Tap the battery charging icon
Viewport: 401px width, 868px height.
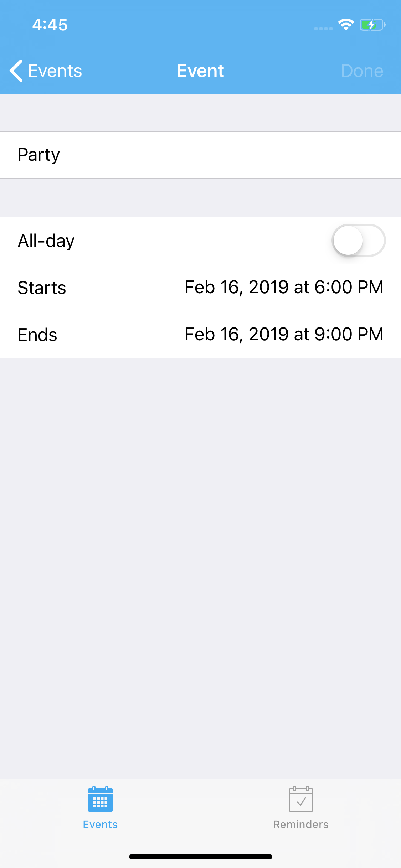(372, 25)
